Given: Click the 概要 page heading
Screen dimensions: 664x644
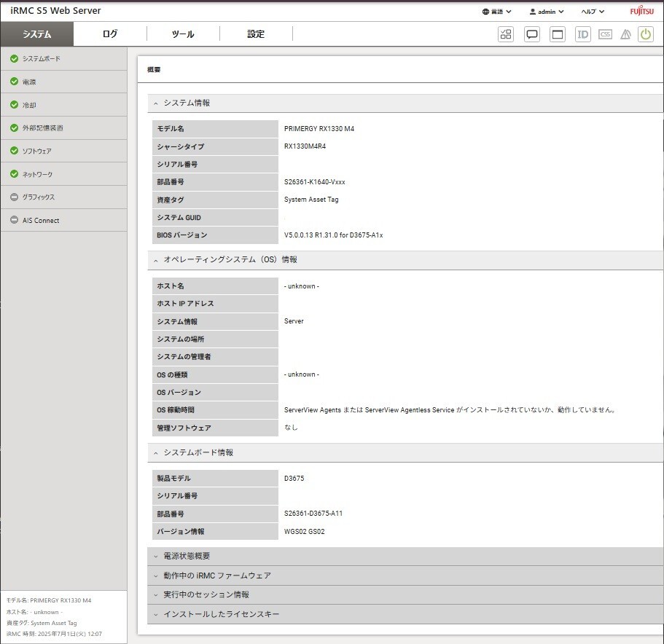Looking at the screenshot, I should click(154, 69).
